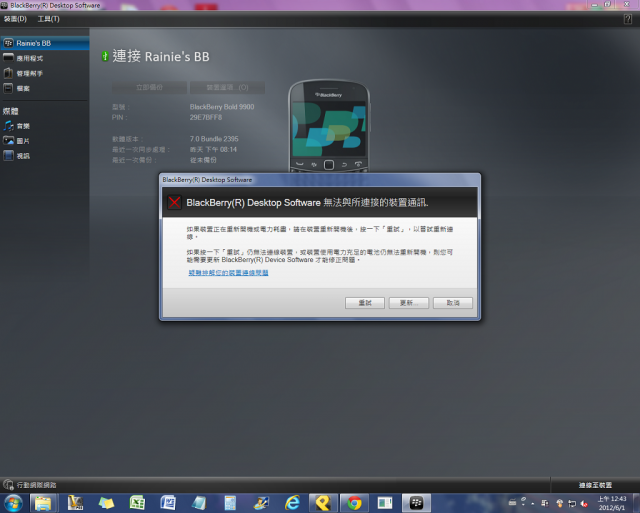Open 應用程式 applications section in sidebar
Image resolution: width=640 pixels, height=513 pixels.
point(44,58)
